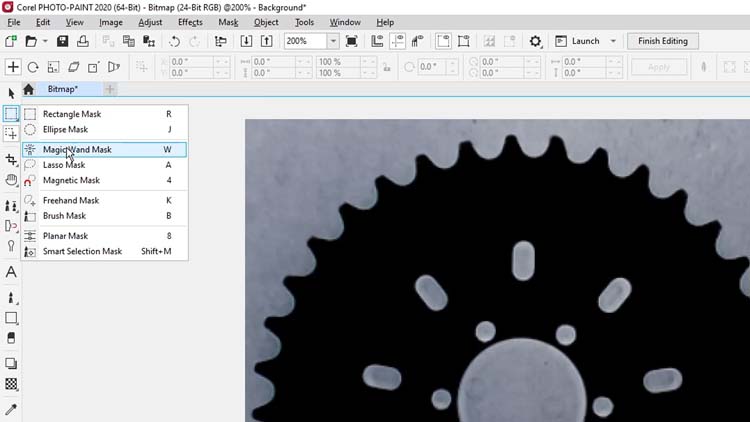Open the Help menu
This screenshot has height=422, width=750.
385,22
